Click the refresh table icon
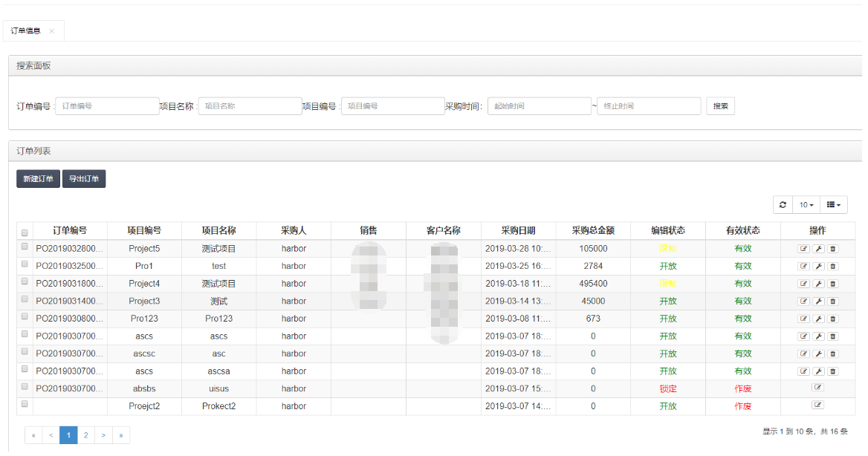Image resolution: width=868 pixels, height=456 pixels. [x=783, y=204]
